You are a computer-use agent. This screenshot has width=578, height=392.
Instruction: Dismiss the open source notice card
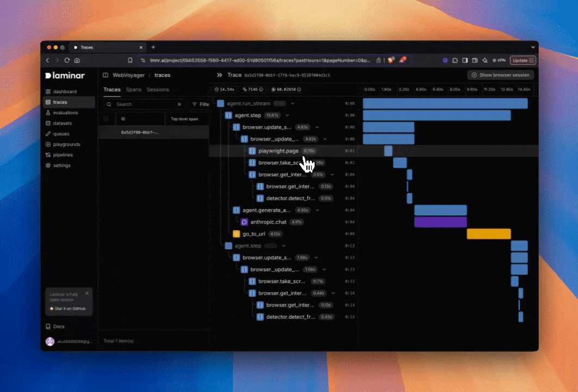click(x=87, y=293)
